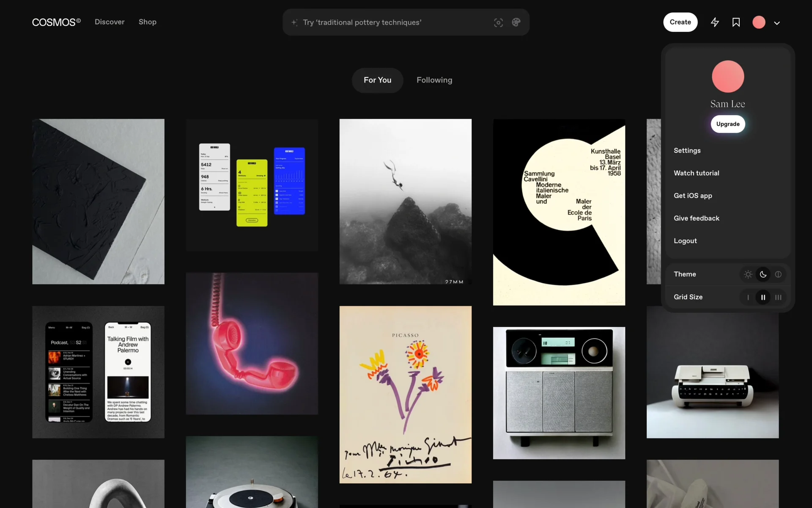Click the pink profile avatar in header
This screenshot has width=812, height=508.
(x=759, y=22)
